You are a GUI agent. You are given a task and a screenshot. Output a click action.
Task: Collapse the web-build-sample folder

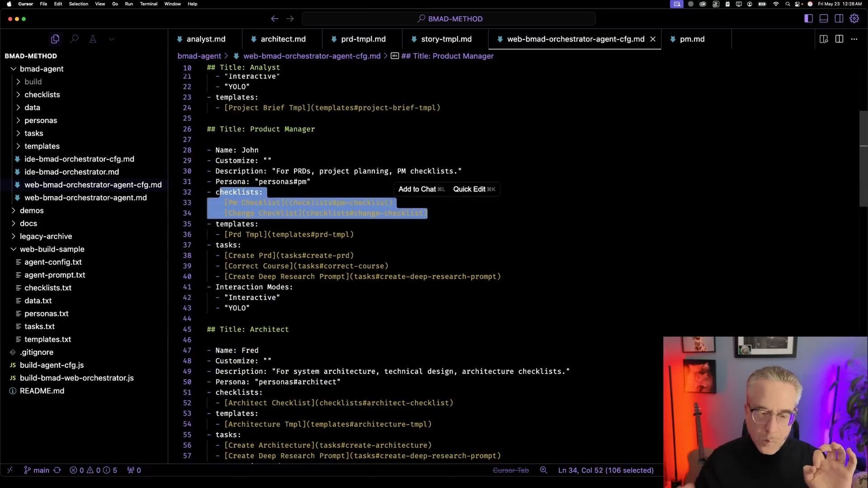(52, 249)
